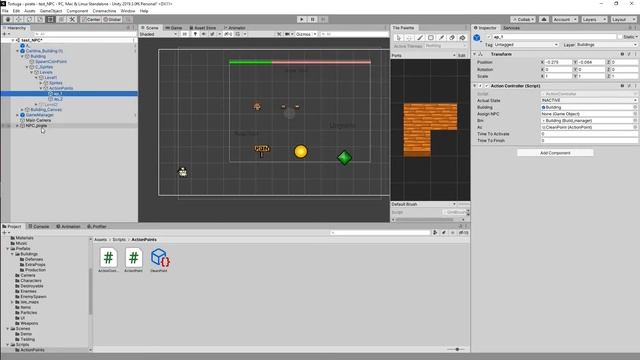The image size is (640, 360).
Task: Open the Window menu
Action: tap(128, 11)
